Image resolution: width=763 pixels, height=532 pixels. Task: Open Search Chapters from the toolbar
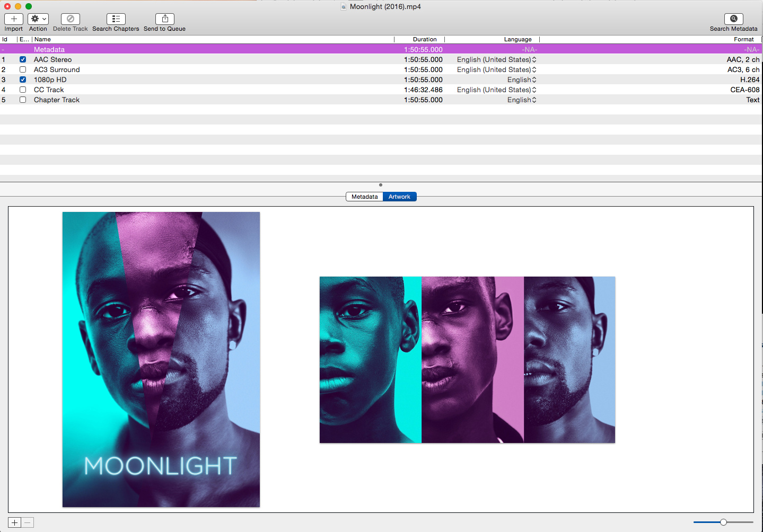[116, 19]
